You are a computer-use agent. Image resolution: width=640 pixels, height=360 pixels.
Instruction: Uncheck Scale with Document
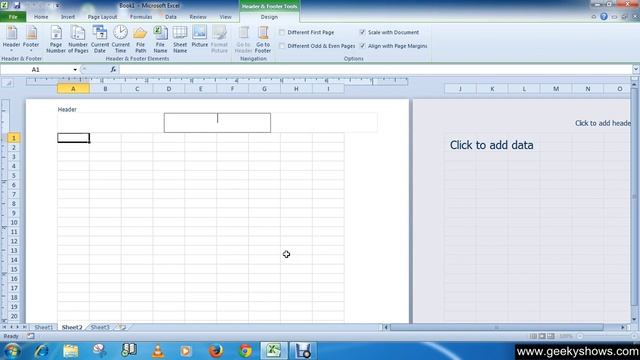pos(362,32)
